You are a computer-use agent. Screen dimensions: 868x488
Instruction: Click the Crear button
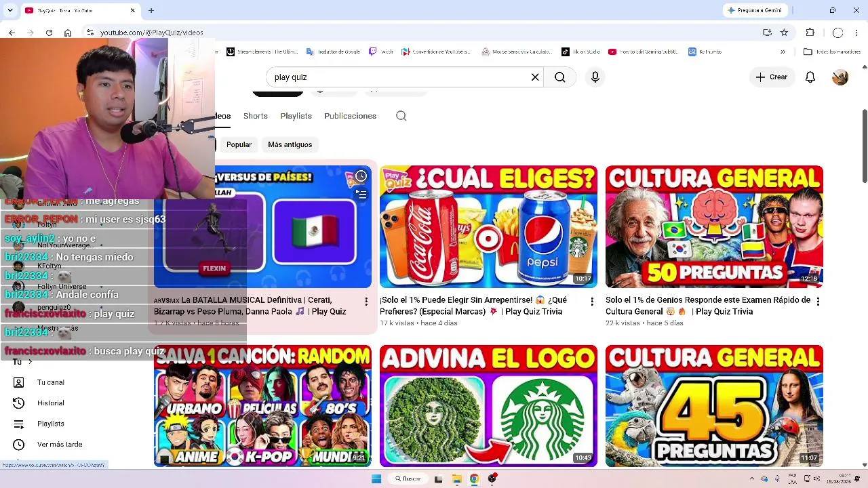(x=772, y=77)
